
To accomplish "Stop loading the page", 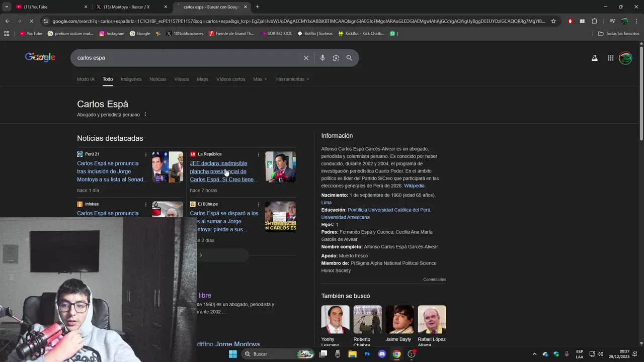I will point(31,21).
